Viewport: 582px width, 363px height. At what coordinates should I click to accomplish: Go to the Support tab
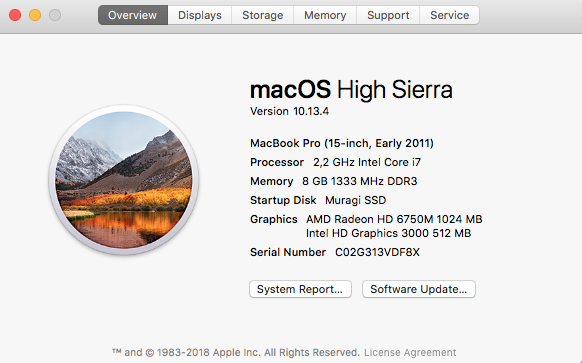point(388,15)
